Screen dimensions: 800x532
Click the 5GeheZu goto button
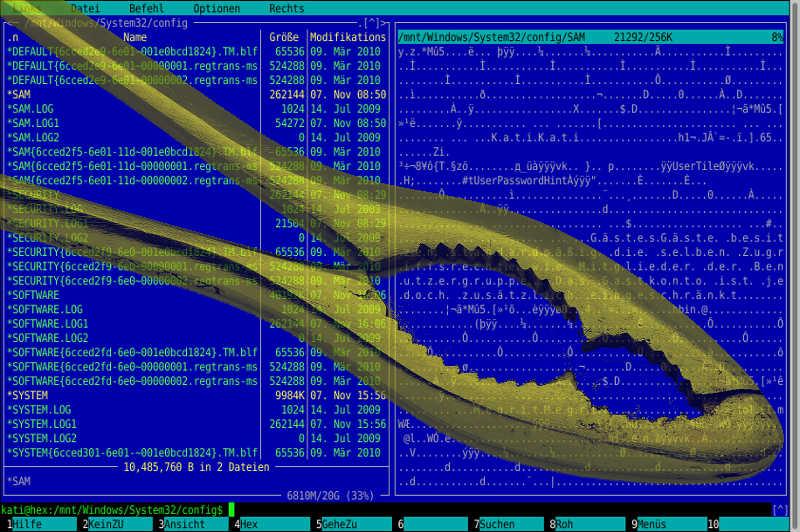coord(336,524)
